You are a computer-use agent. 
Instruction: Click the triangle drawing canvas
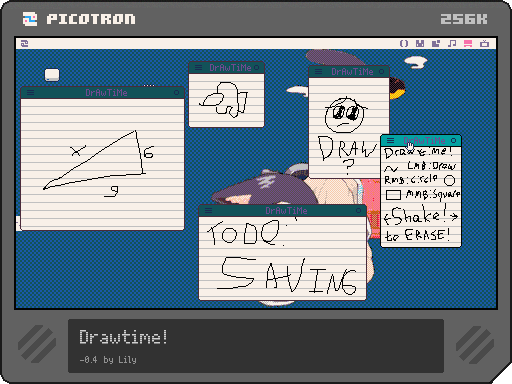[x=102, y=164]
